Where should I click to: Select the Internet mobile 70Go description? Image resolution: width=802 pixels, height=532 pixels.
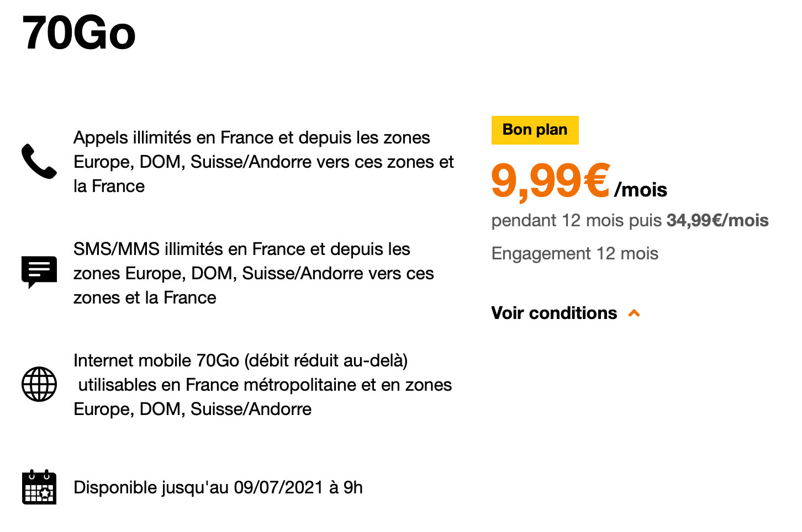[x=262, y=385]
